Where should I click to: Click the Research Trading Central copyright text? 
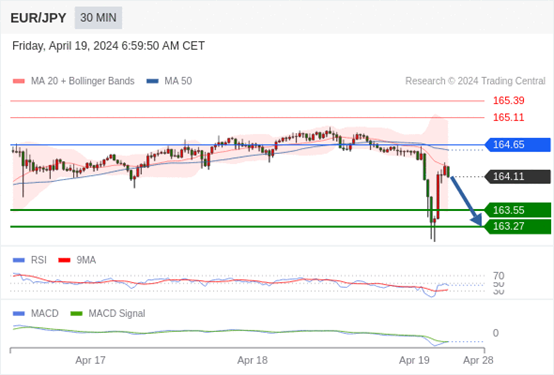[475, 81]
